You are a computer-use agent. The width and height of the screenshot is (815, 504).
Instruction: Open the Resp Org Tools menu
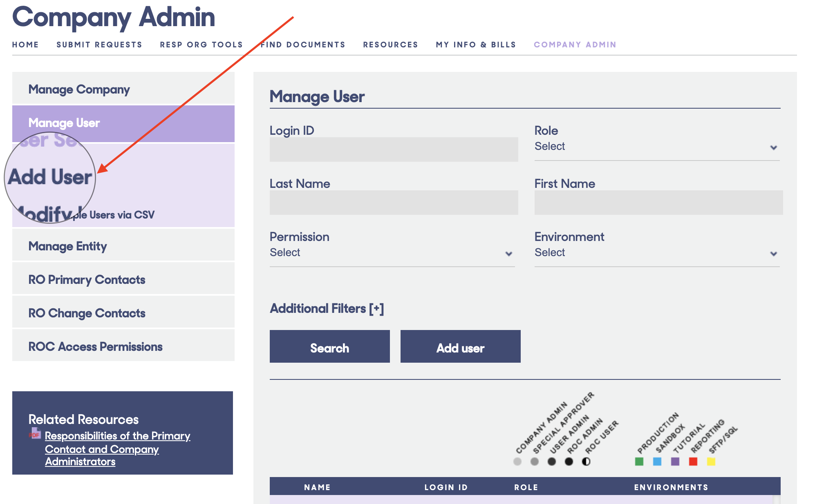coord(201,45)
